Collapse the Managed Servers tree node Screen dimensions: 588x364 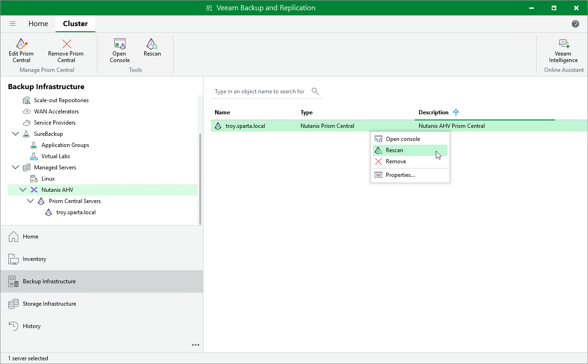tap(15, 168)
